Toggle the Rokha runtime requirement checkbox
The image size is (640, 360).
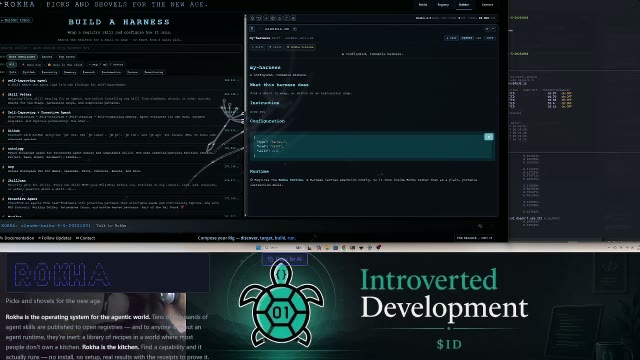click(251, 180)
